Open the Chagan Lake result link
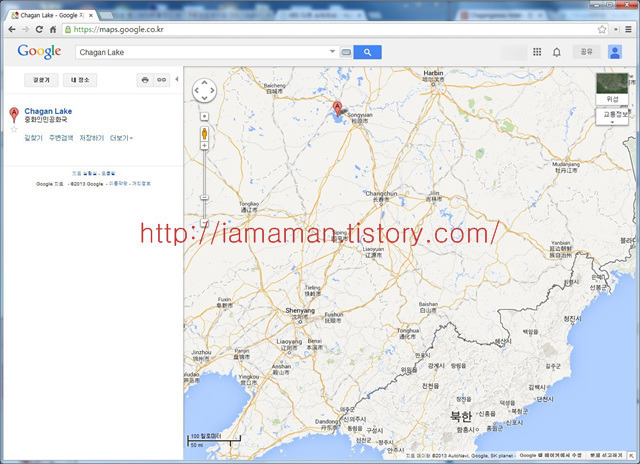This screenshot has width=640, height=464. 48,111
